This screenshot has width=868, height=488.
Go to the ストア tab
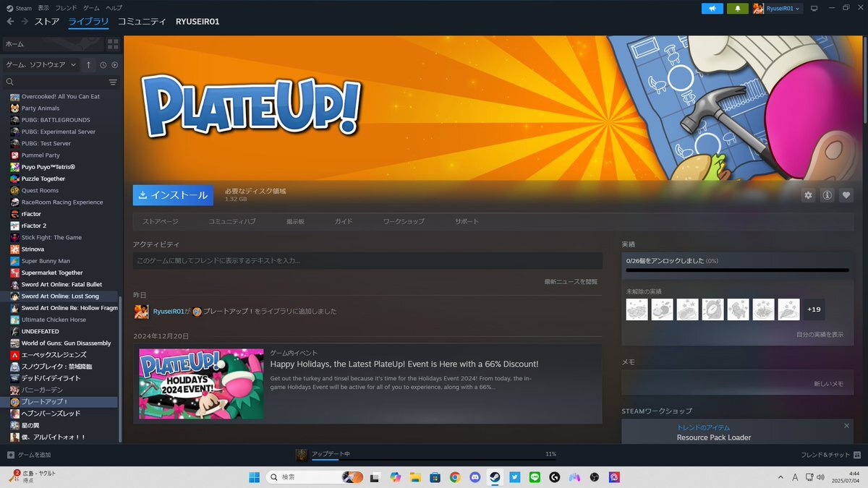click(47, 22)
